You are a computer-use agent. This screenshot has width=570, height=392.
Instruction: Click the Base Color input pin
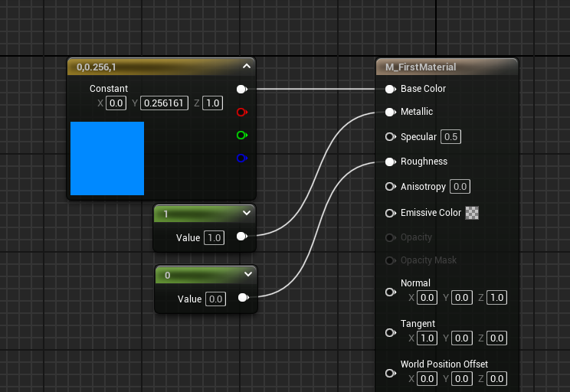[391, 89]
